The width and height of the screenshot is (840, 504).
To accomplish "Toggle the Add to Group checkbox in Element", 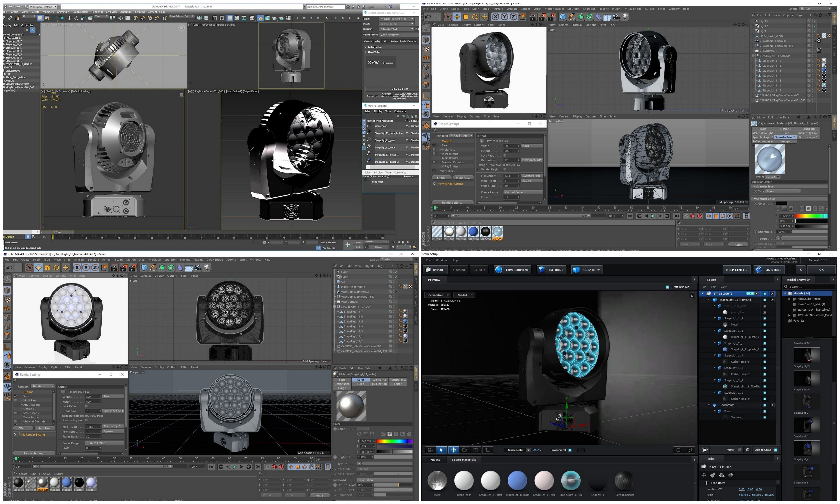I will (x=776, y=450).
